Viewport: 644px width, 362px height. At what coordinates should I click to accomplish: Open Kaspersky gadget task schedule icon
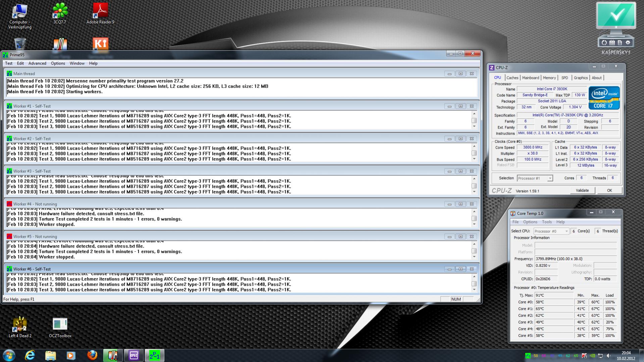(x=612, y=43)
